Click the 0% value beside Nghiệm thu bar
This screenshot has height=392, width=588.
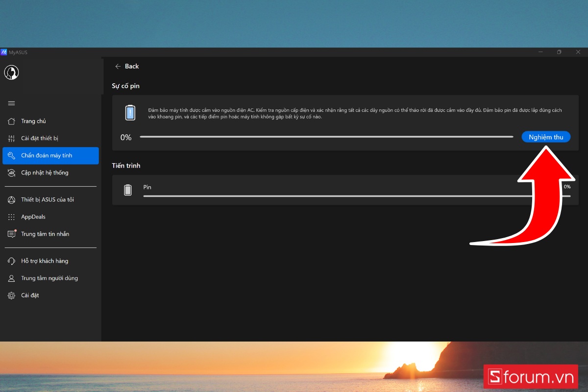126,138
